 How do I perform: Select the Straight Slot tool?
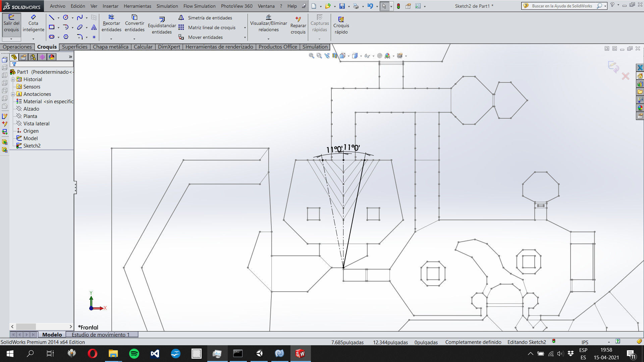pos(51,37)
